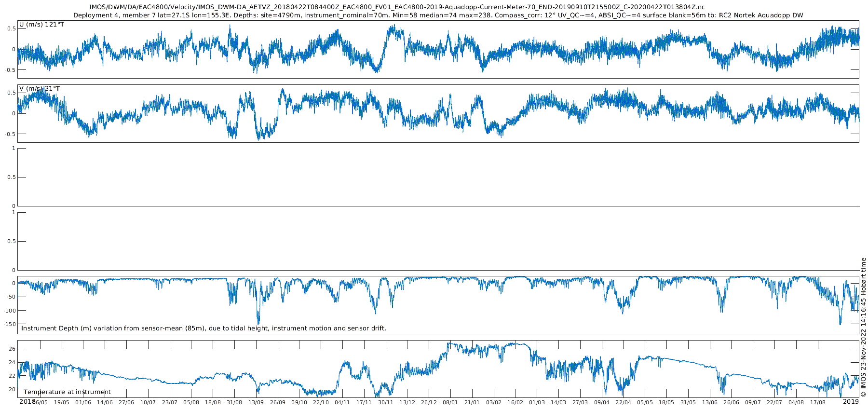Click the '31/08' date tick label
Image resolution: width=868 pixels, height=410 pixels.
[x=234, y=402]
